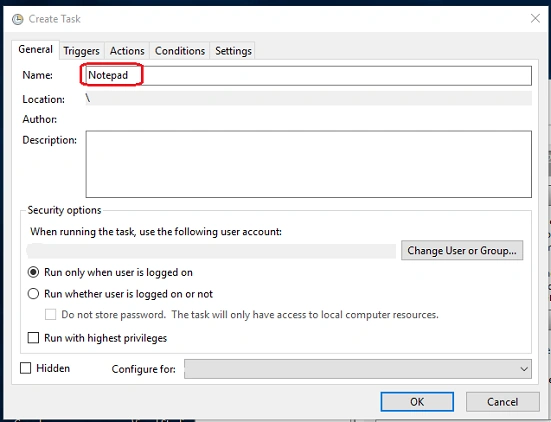Cancel the Create Task dialog
The image size is (551, 422).
point(503,402)
